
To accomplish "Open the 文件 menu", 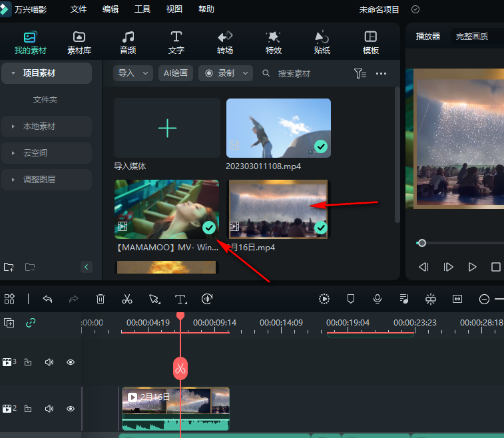I will click(x=79, y=9).
